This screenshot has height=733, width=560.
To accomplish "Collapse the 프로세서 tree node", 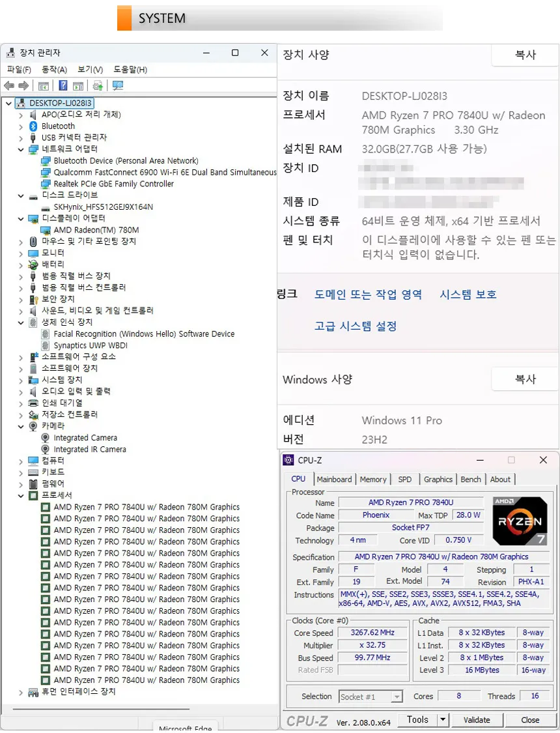I will [x=21, y=496].
